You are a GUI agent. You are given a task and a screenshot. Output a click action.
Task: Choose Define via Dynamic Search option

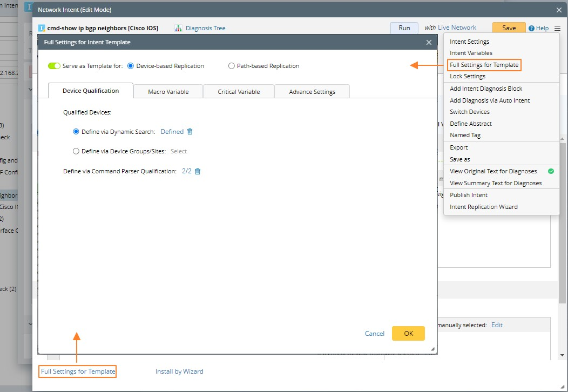[x=76, y=132]
